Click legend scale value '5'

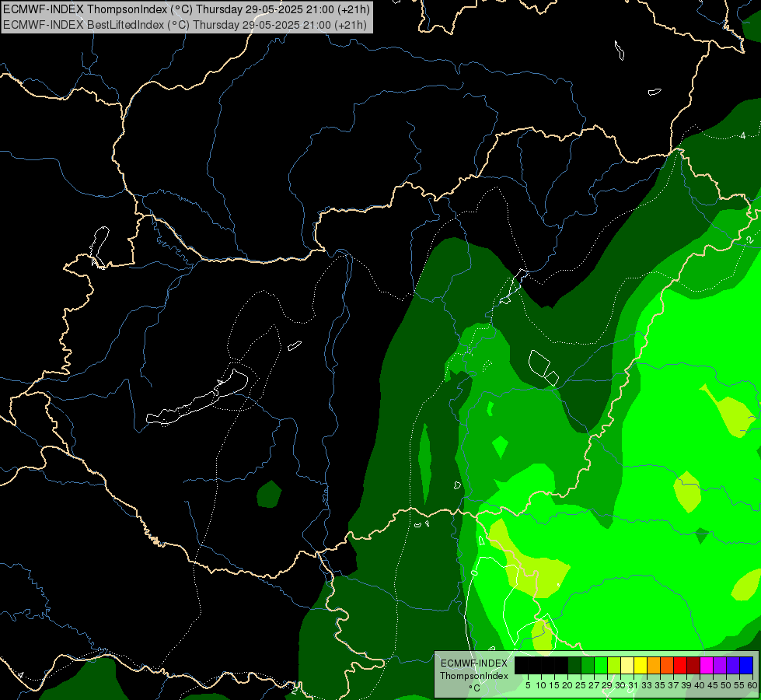528,685
